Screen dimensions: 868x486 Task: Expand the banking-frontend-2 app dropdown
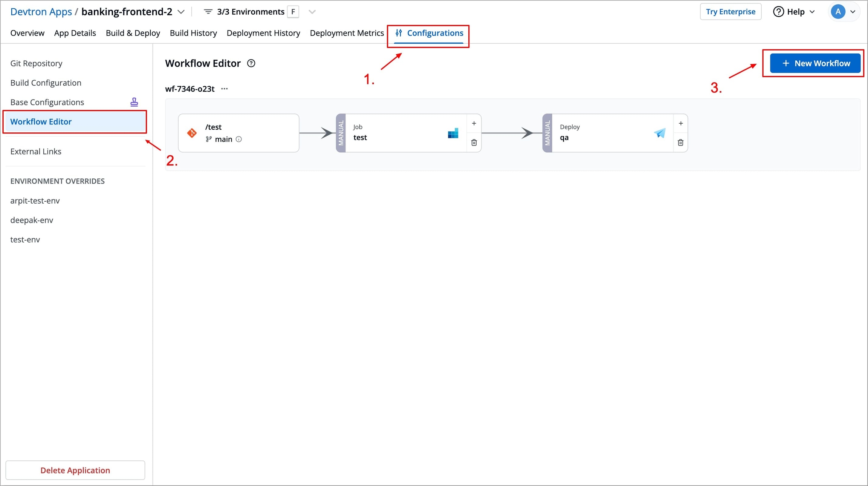coord(181,12)
